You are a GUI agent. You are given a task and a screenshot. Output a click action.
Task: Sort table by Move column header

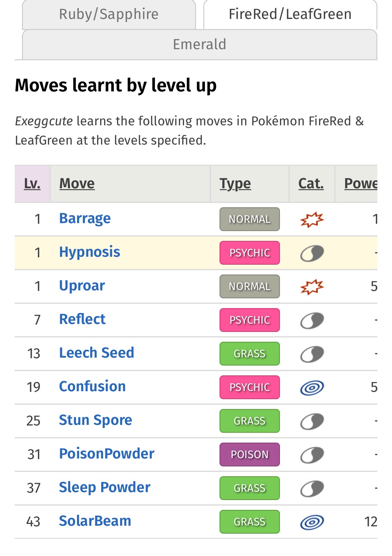pos(77,184)
